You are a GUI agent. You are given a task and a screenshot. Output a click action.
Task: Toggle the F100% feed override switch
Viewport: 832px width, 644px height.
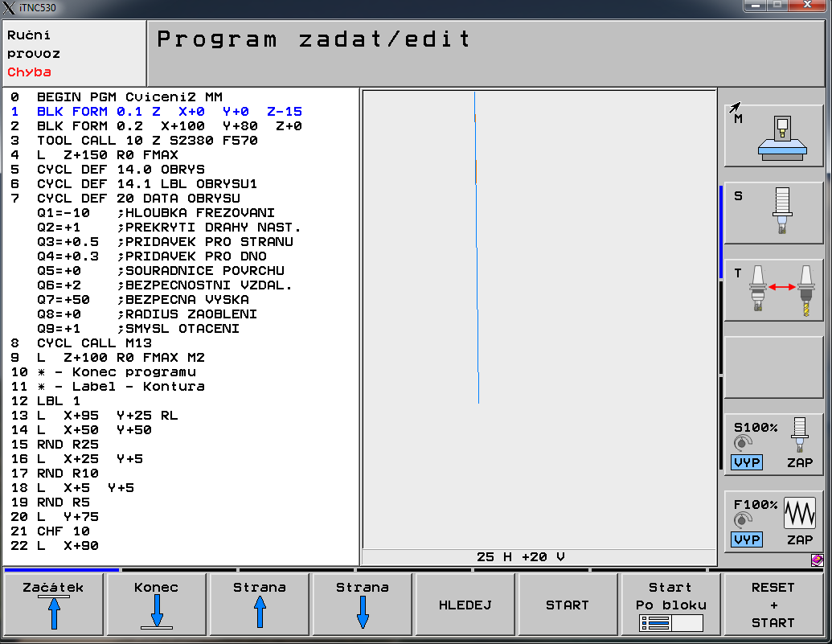(773, 521)
